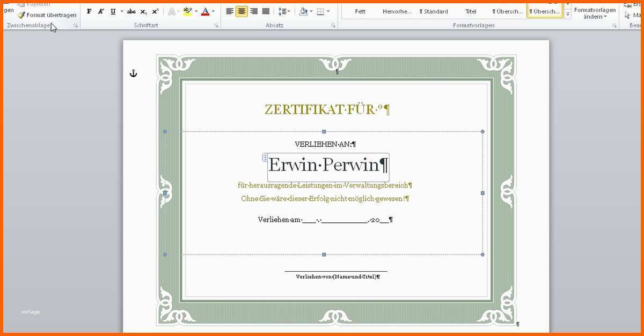Click the superscript x² icon
644x336 pixels.
(155, 11)
